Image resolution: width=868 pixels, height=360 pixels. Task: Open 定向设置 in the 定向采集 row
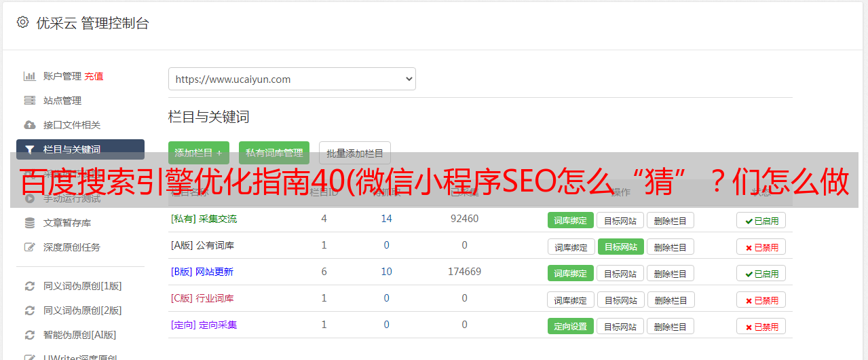pos(571,326)
